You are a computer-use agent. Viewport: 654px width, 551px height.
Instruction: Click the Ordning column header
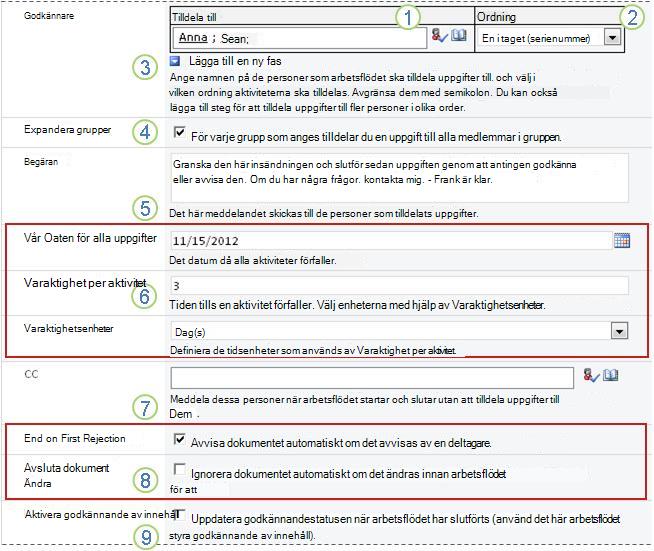point(496,17)
